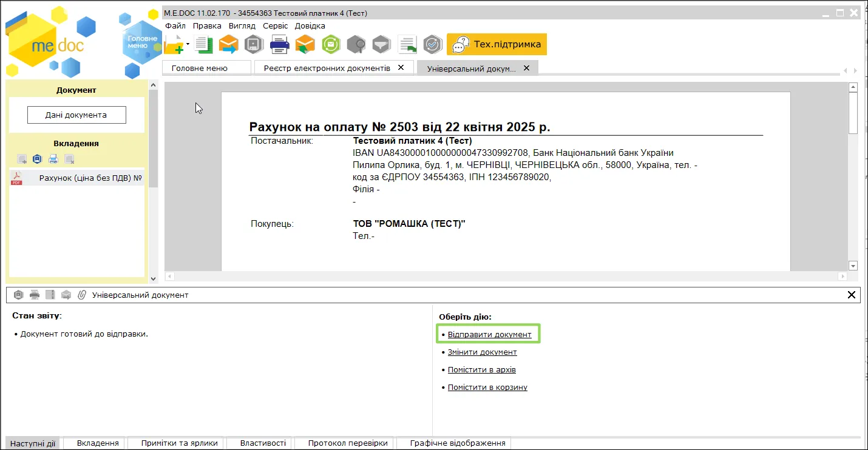This screenshot has width=868, height=450.
Task: Open the Довідка menu
Action: tap(310, 26)
